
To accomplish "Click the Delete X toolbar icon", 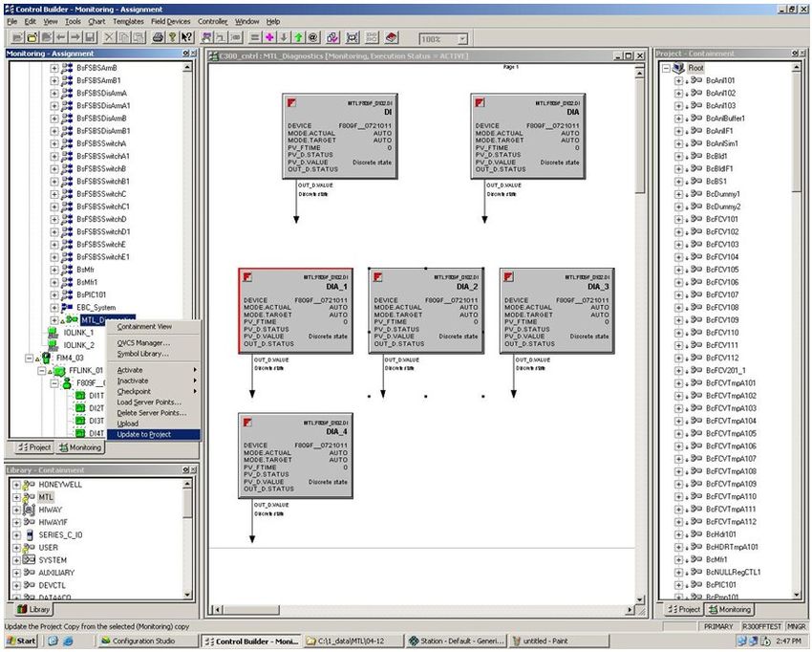I will pyautogui.click(x=109, y=37).
